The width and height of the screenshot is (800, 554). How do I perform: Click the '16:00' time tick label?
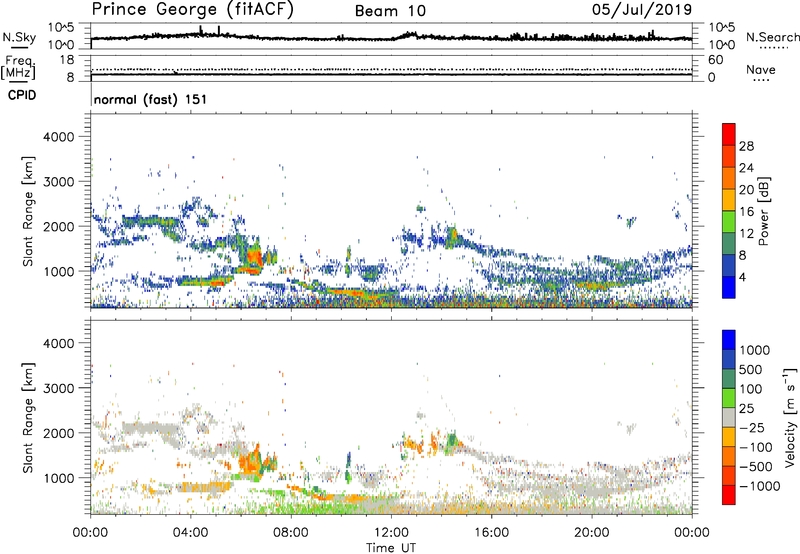pos(491,533)
